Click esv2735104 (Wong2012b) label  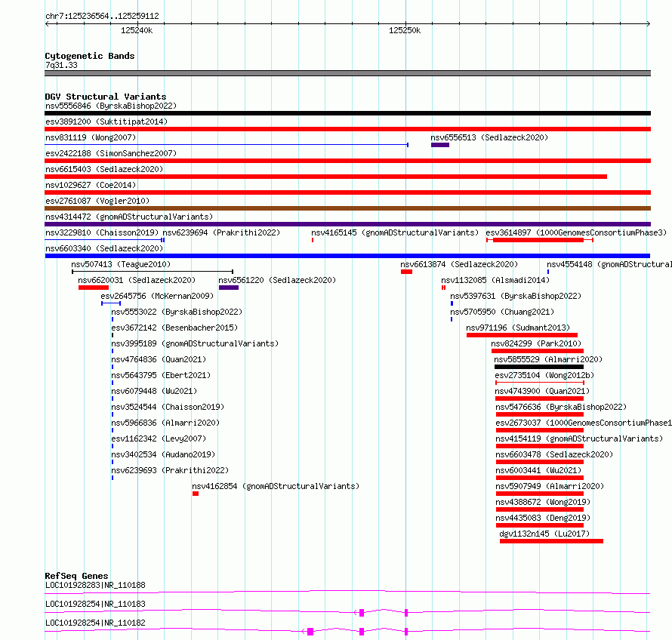544,375
